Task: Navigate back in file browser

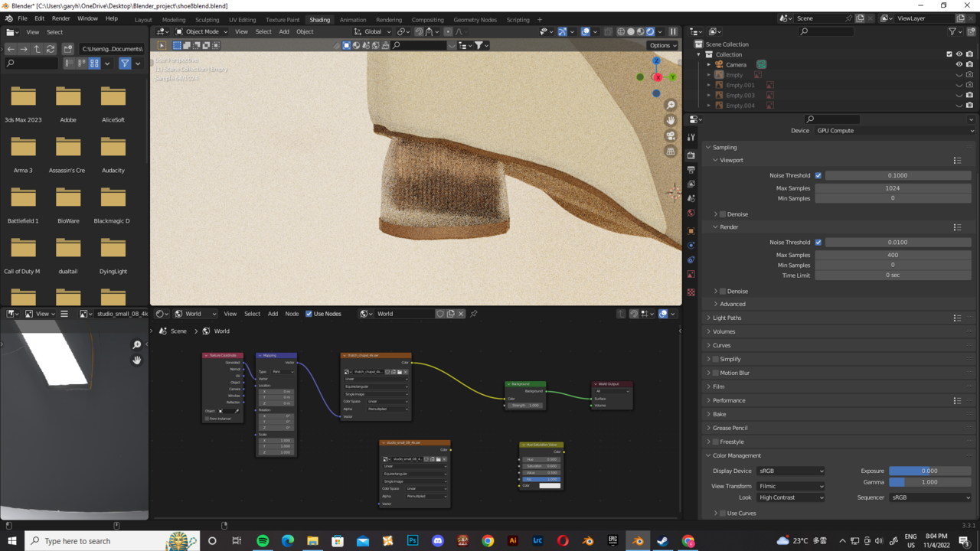Action: (x=11, y=49)
